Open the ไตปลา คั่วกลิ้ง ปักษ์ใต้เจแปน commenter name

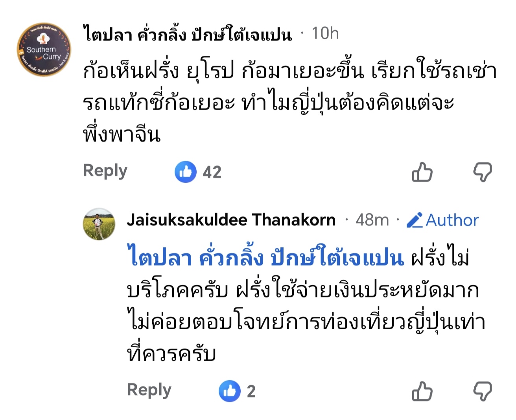[187, 34]
